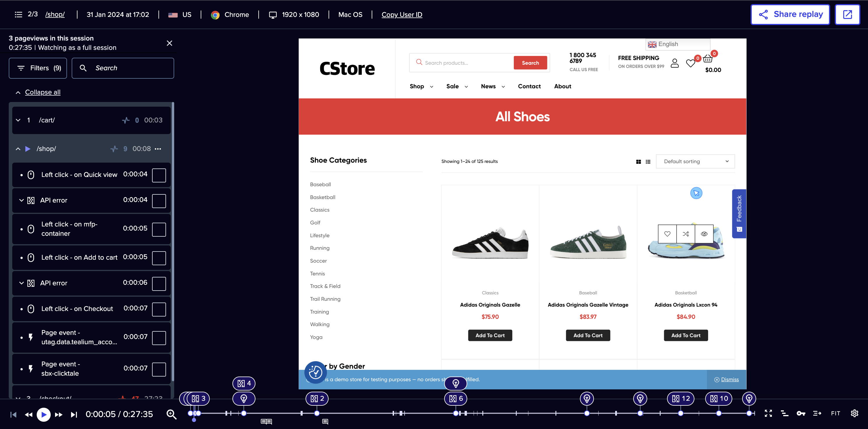This screenshot has width=868, height=429.
Task: Go to About page
Action: (x=563, y=86)
